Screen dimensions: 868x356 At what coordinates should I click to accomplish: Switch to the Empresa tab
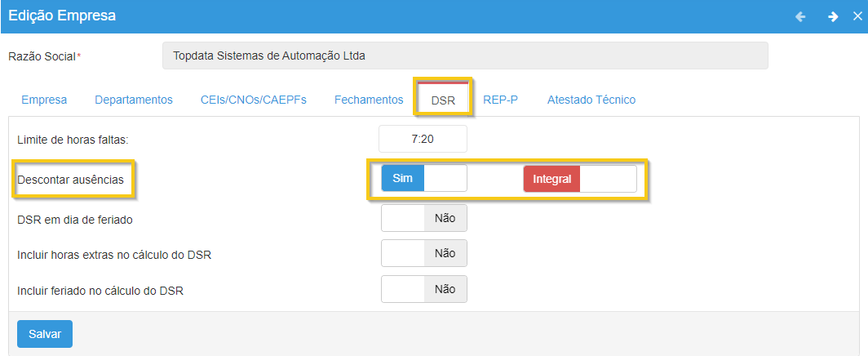(44, 100)
